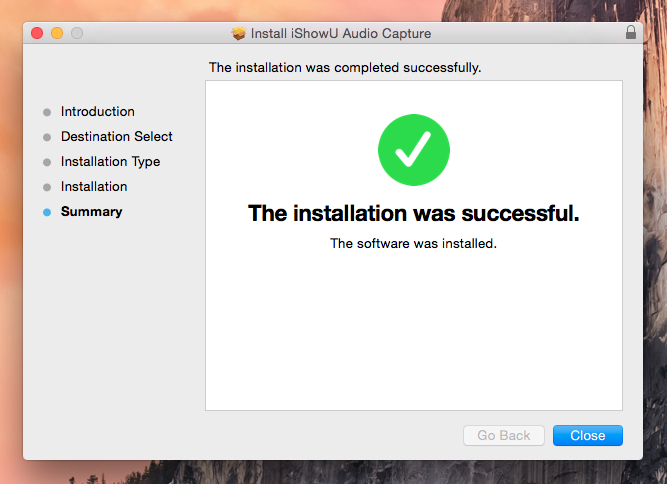Click the package icon beside the window title

tap(238, 34)
